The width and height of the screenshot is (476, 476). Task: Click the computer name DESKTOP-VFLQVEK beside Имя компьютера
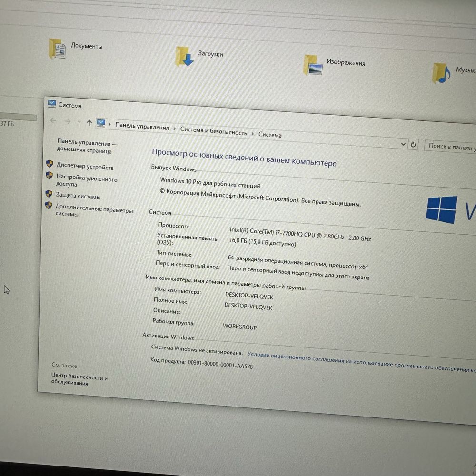pyautogui.click(x=249, y=296)
